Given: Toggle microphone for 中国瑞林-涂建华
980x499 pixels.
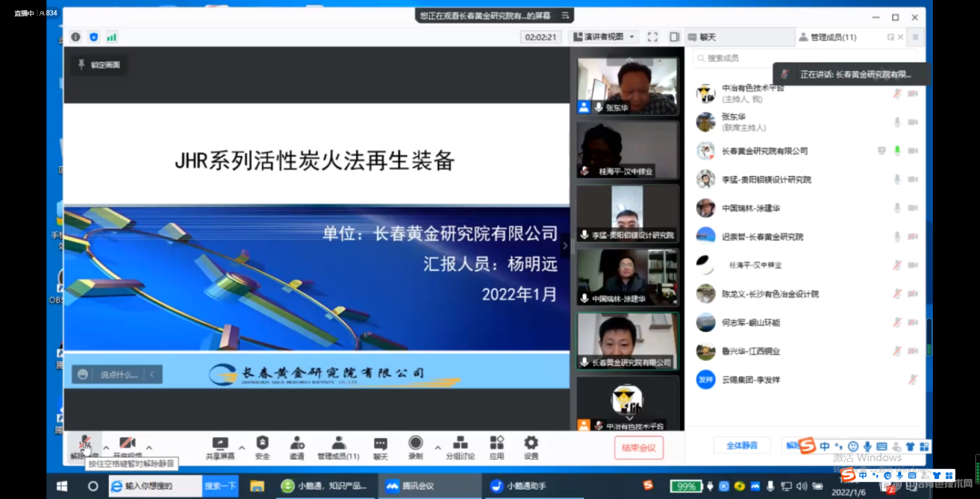Looking at the screenshot, I should coord(897,208).
